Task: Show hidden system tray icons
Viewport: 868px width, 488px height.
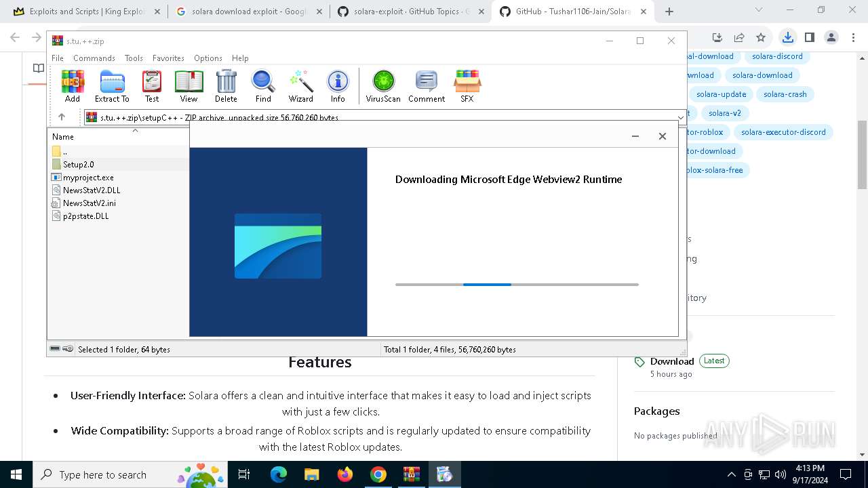Action: click(731, 474)
